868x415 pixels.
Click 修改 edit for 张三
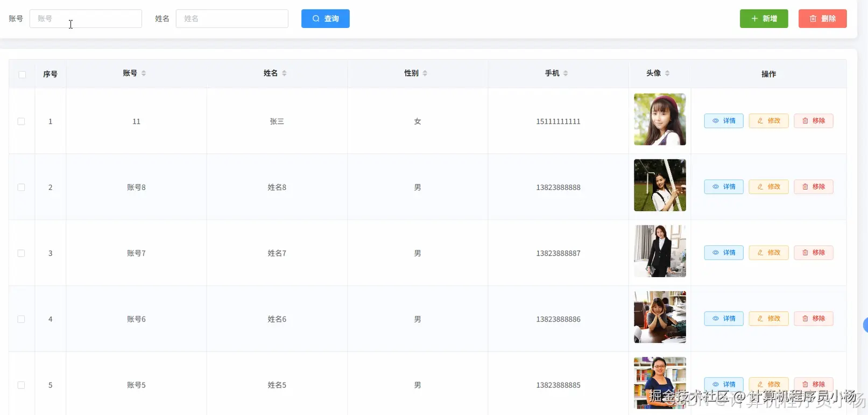(768, 121)
